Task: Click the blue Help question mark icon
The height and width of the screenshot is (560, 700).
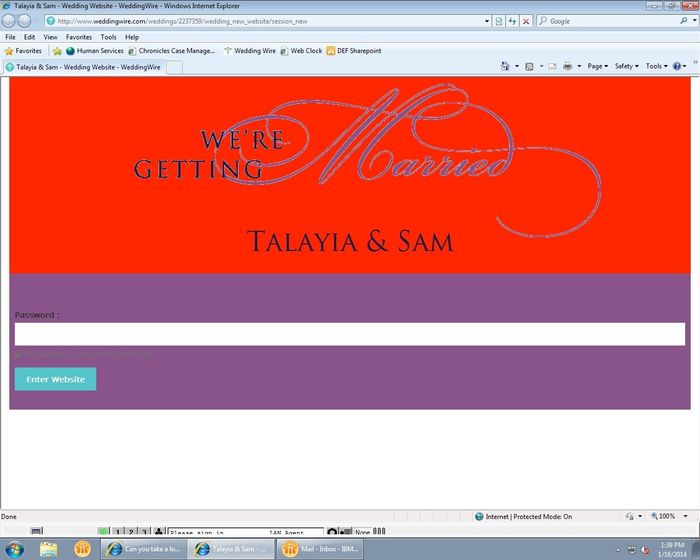Action: click(679, 66)
